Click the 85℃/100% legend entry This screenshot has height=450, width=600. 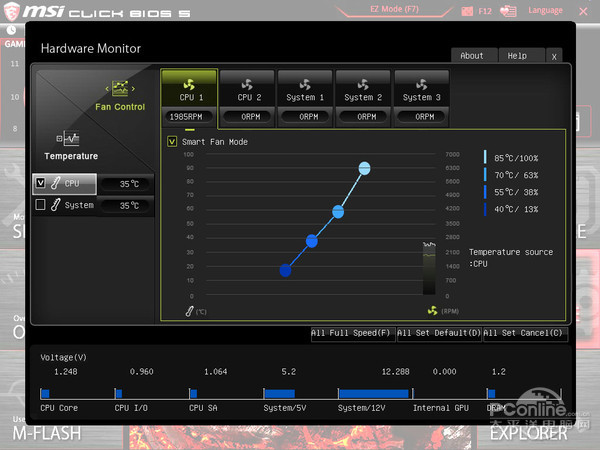[x=511, y=158]
